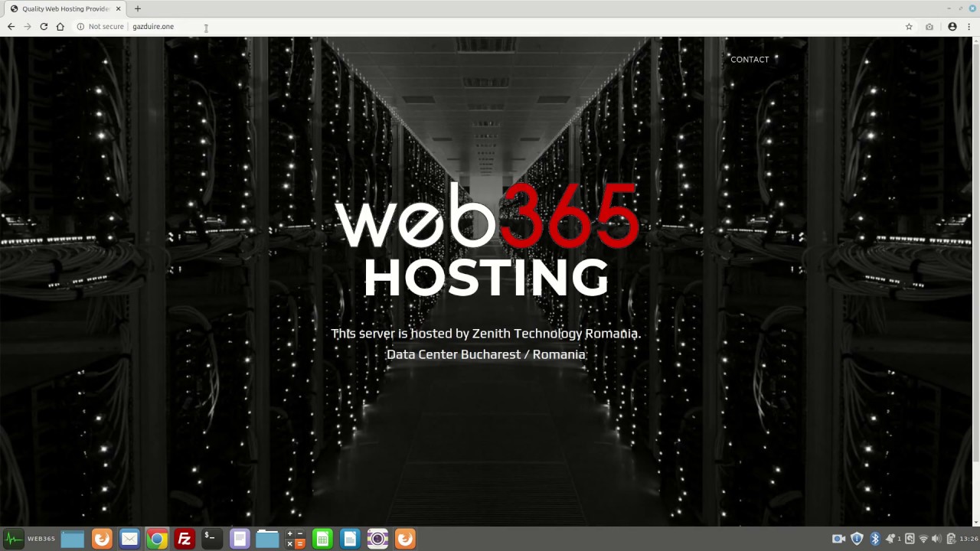The image size is (980, 551).
Task: Click text 'Data Center Bucharest / Romania'
Action: pos(485,354)
